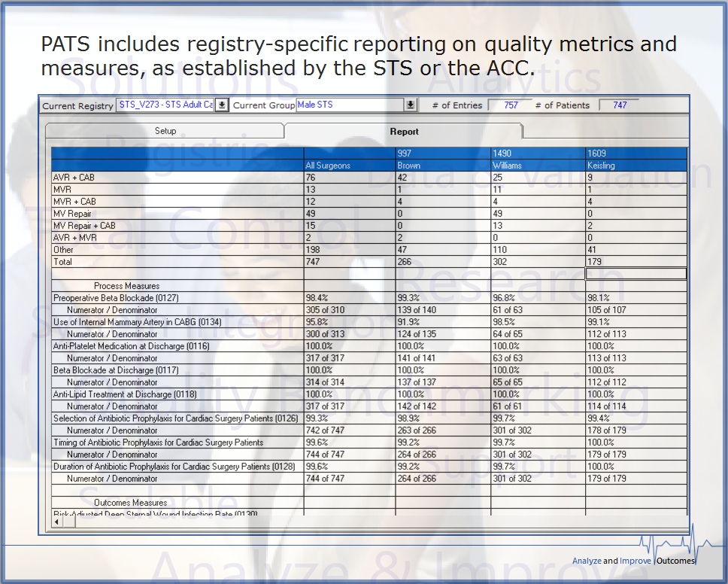Click cell 112 of 113
Image resolution: width=728 pixels, height=584 pixels.
click(x=636, y=334)
